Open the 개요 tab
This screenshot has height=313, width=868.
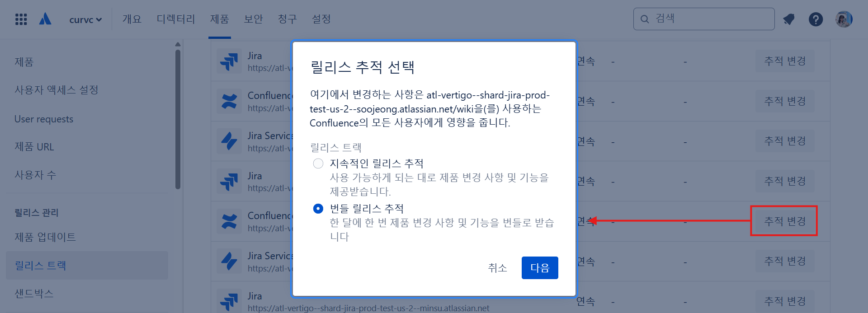point(132,19)
